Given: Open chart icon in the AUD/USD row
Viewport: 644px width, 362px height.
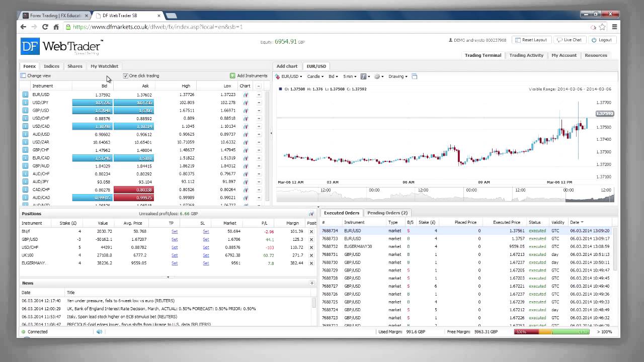Looking at the screenshot, I should pos(246,134).
